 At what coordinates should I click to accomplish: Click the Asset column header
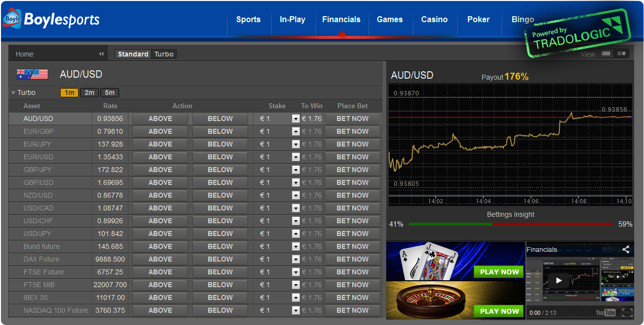click(32, 106)
